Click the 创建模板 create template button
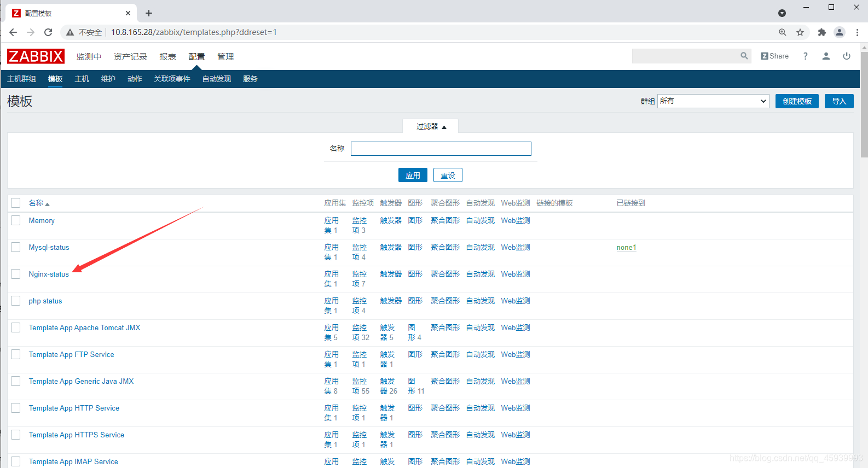This screenshot has width=868, height=468. pyautogui.click(x=797, y=101)
